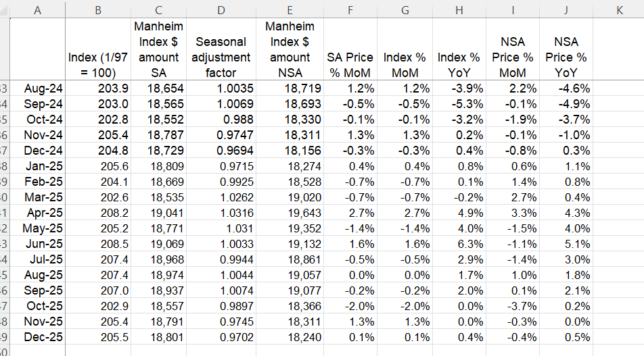Click the SA Price % MoM header cell
The image size is (644, 356).
point(350,65)
